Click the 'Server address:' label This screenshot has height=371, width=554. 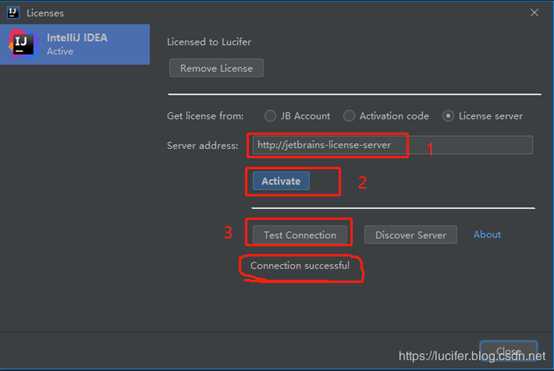(x=202, y=146)
